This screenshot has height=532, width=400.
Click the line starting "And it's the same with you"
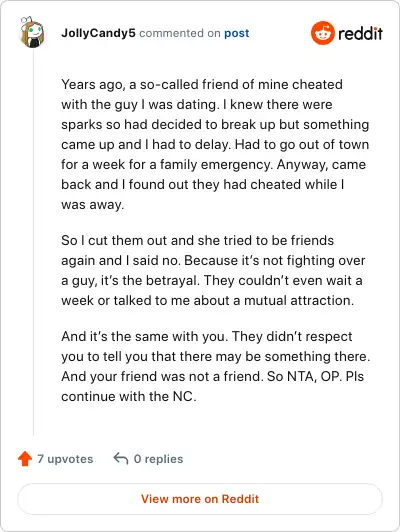(207, 337)
